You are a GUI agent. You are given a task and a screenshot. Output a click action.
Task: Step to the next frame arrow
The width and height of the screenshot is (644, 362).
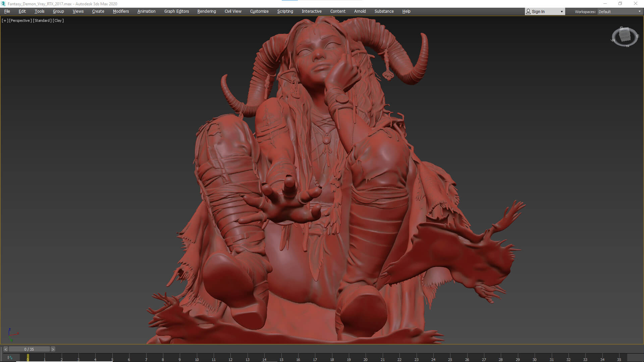pos(53,349)
